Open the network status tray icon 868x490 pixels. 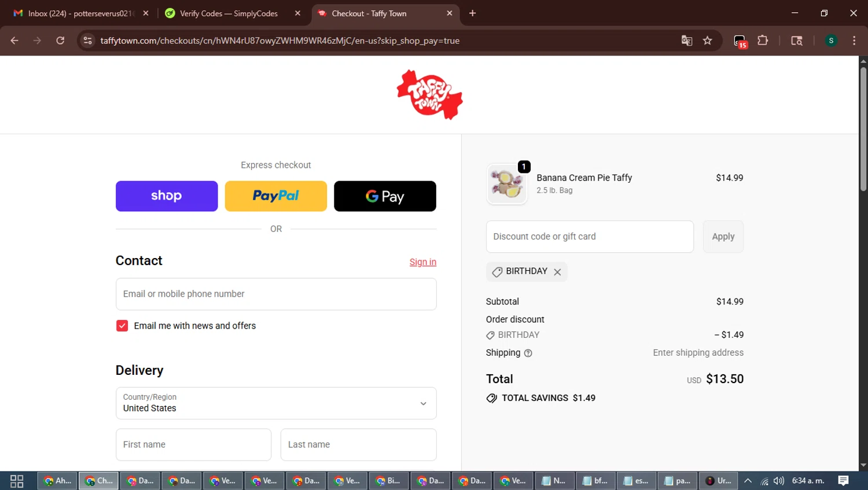[x=764, y=481]
